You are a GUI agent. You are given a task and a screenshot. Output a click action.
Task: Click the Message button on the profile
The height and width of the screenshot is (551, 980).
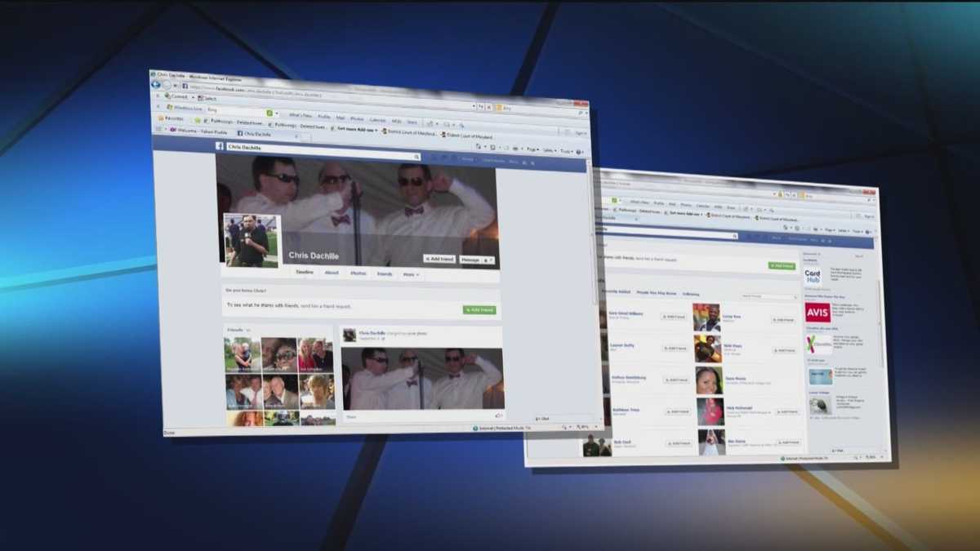[471, 259]
